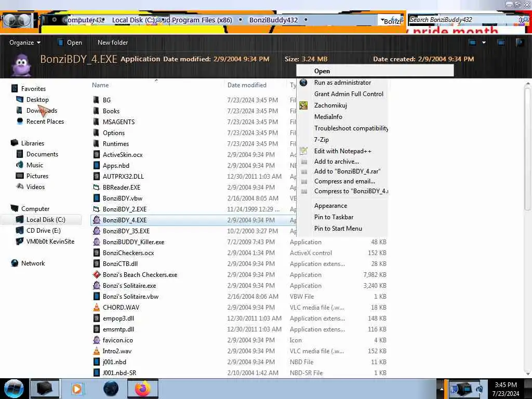Click the Bonzi's Beach Checkers.exe icon
Screen dimensions: 532x399
[x=96, y=274]
